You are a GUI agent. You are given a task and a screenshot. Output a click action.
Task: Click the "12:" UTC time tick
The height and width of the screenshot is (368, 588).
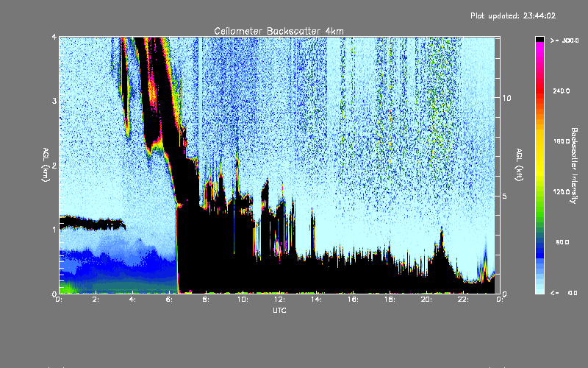(x=279, y=300)
